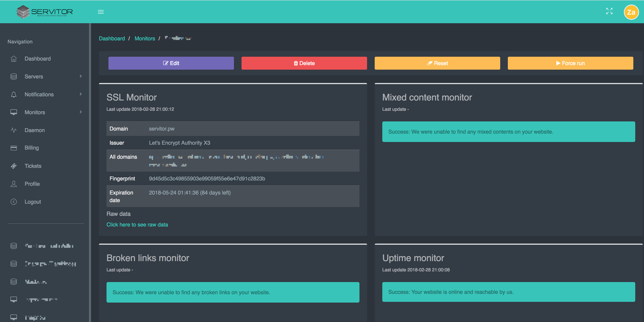Viewport: 644px width, 322px height.
Task: Click the Logout arrow icon
Action: click(14, 202)
